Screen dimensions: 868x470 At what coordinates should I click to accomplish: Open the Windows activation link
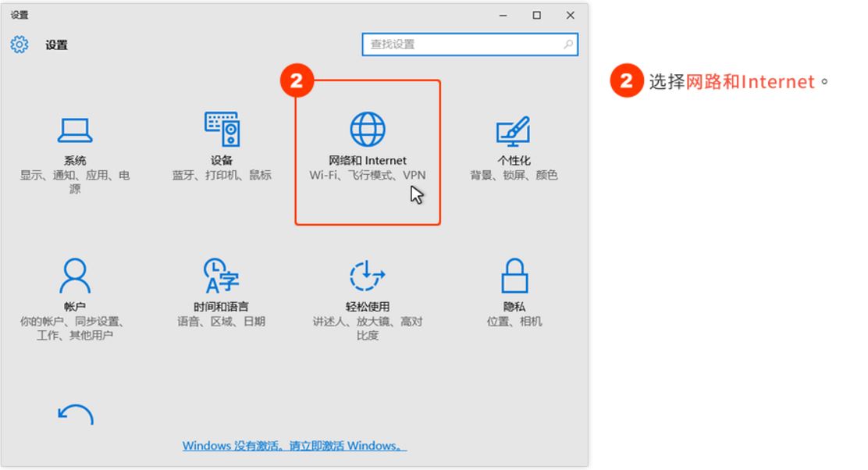pos(294,446)
